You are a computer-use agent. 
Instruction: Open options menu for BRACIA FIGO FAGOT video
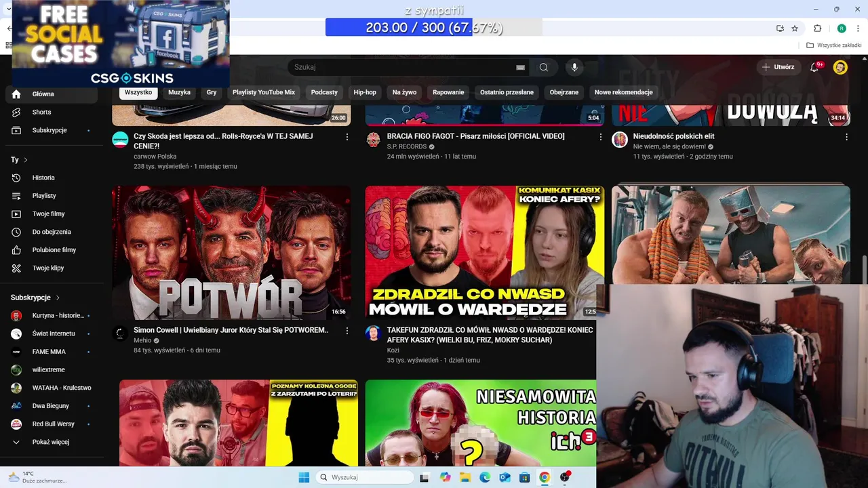600,137
